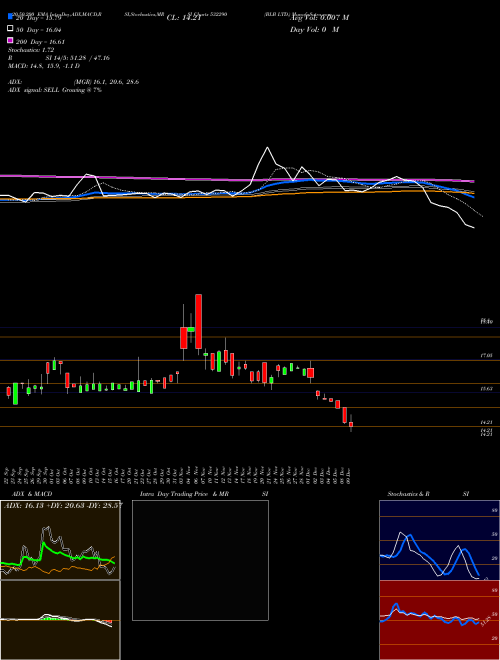
Task: Click the 15.63 price axis label
Action: click(x=486, y=389)
